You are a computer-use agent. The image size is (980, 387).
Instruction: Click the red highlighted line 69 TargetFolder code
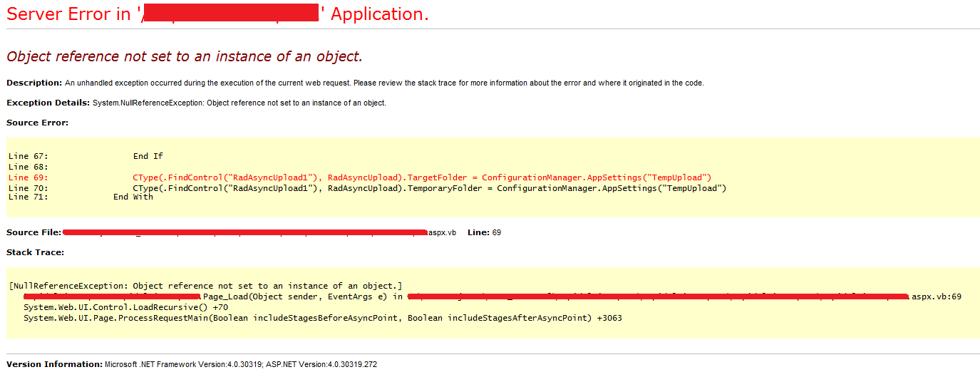(422, 177)
